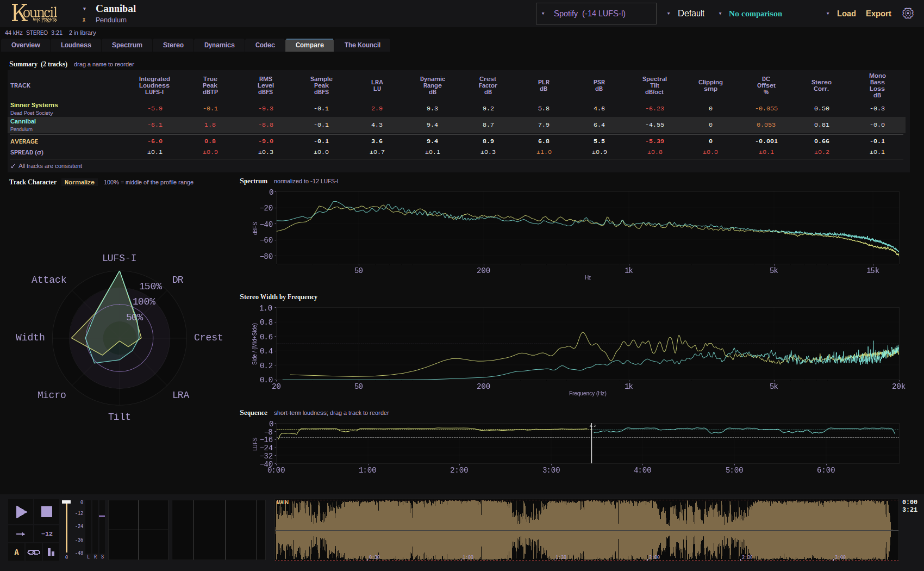Viewport: 924px width, 571px height.
Task: Open the Default profile dropdown
Action: (x=686, y=14)
